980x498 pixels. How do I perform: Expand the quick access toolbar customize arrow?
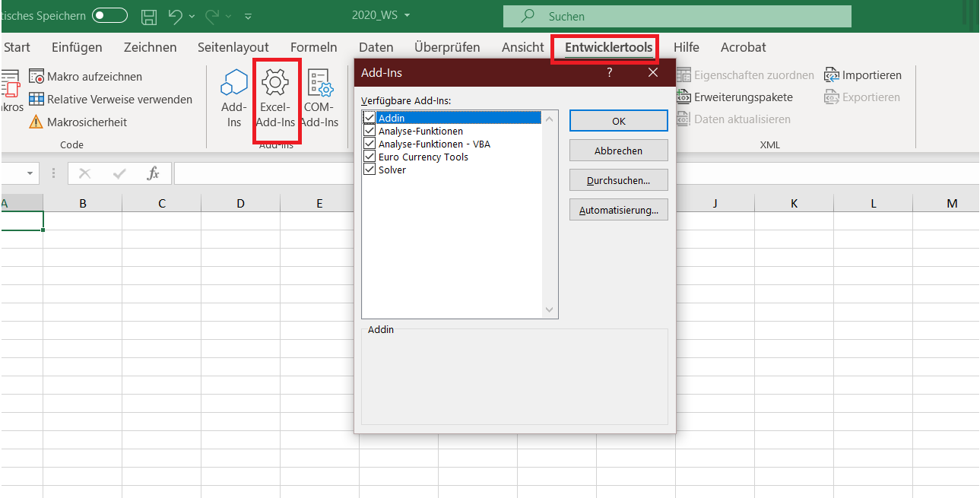click(x=248, y=16)
